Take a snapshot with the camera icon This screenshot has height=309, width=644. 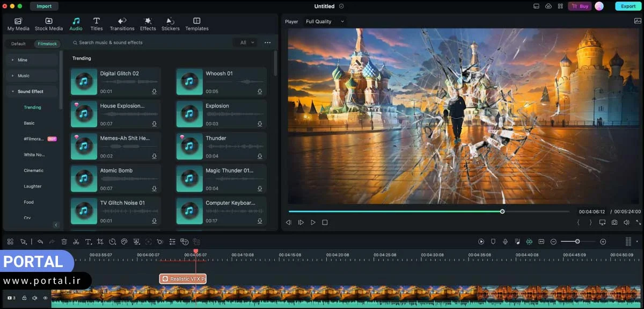point(614,222)
